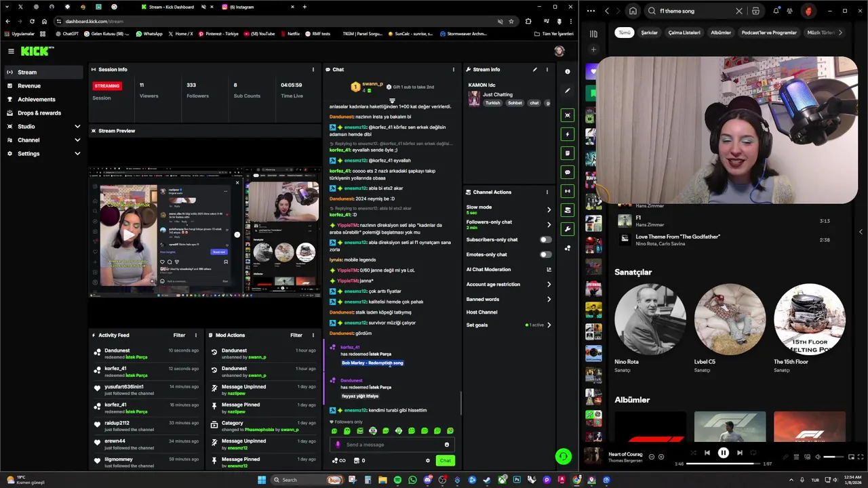Open Banned words chevron
The image size is (868, 488).
pos(549,299)
